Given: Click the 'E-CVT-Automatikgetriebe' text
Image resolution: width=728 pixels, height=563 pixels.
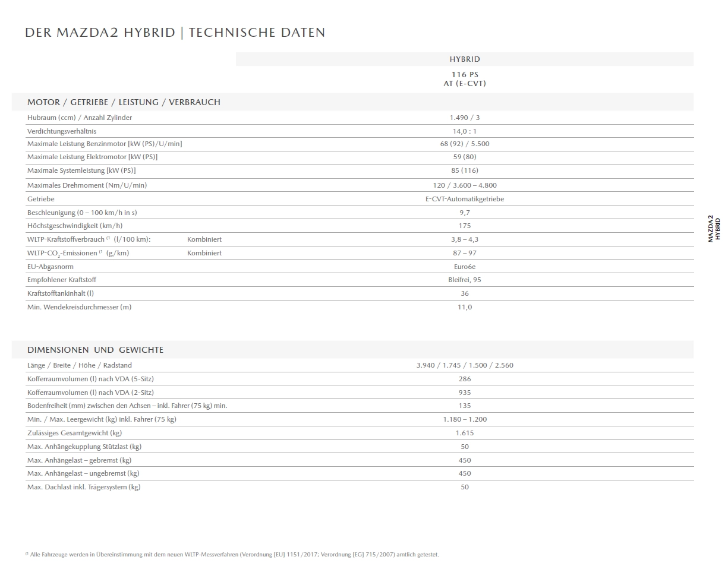Looking at the screenshot, I should click(x=464, y=199).
